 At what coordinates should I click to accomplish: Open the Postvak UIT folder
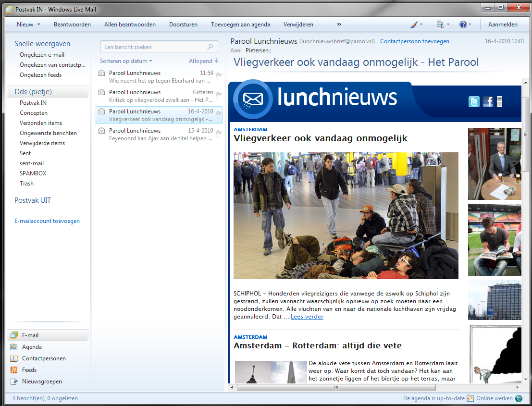(33, 200)
